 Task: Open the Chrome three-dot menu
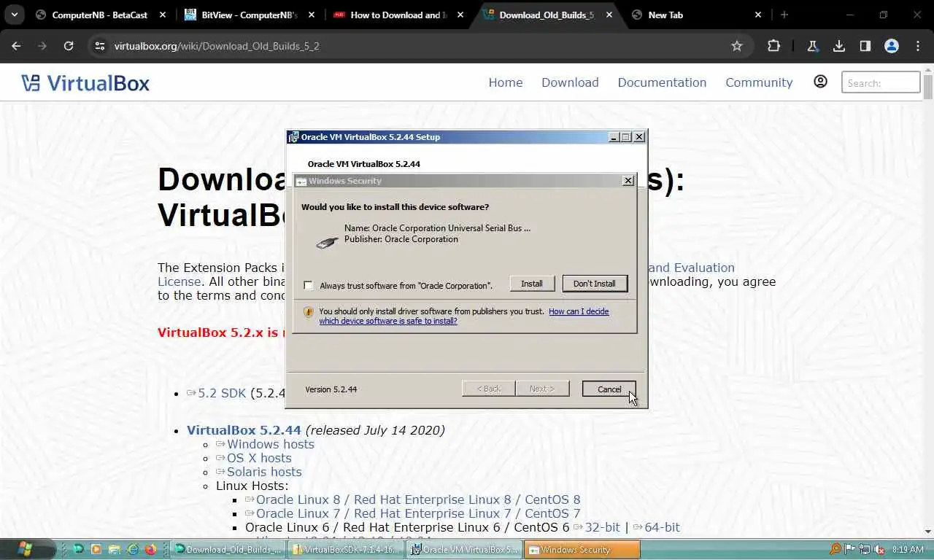click(x=918, y=46)
